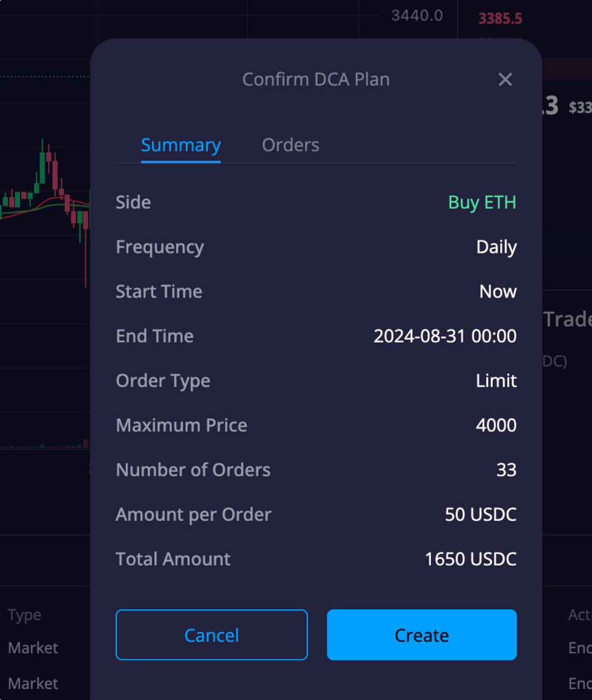Click the Confirm DCA Plan title

pos(316,79)
